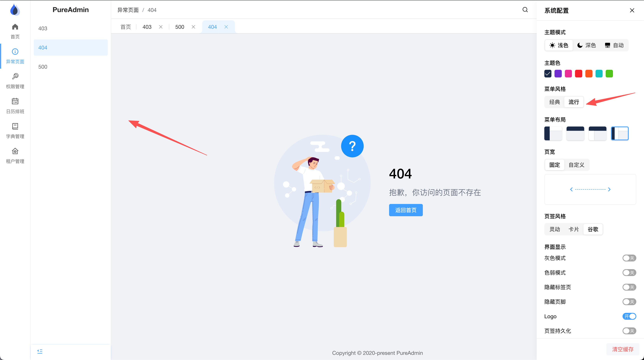The height and width of the screenshot is (360, 644).
Task: Choose the purple theme color swatch
Action: point(558,74)
